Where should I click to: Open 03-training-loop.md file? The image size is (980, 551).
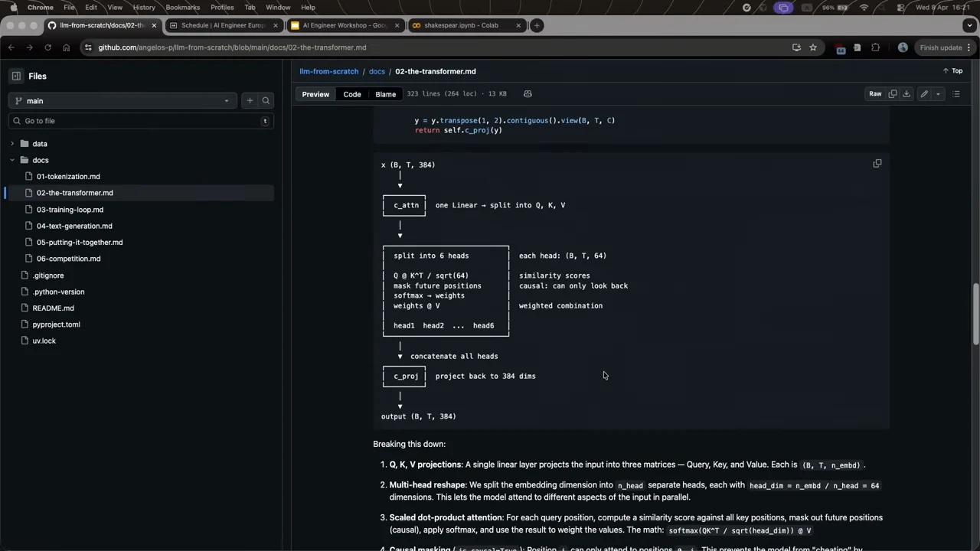tap(70, 209)
